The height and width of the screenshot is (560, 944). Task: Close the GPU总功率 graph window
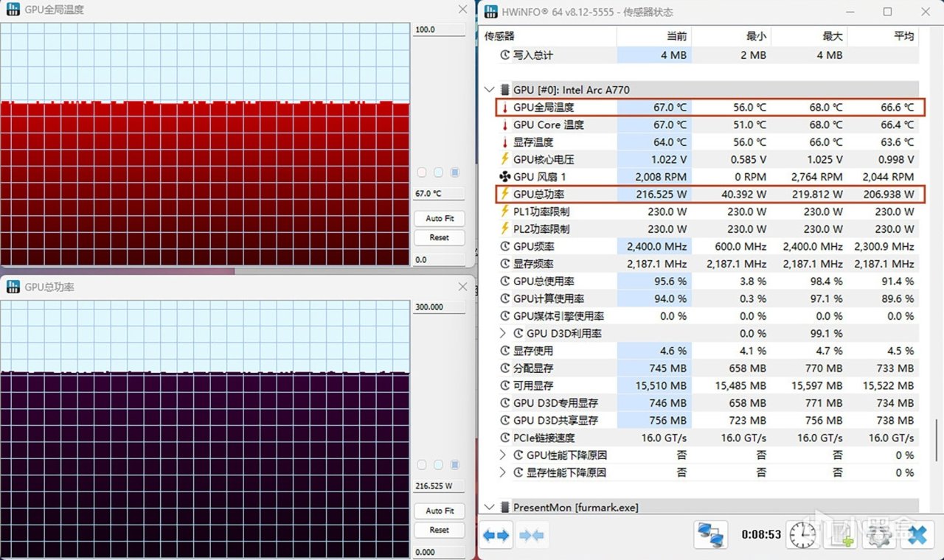coord(462,287)
